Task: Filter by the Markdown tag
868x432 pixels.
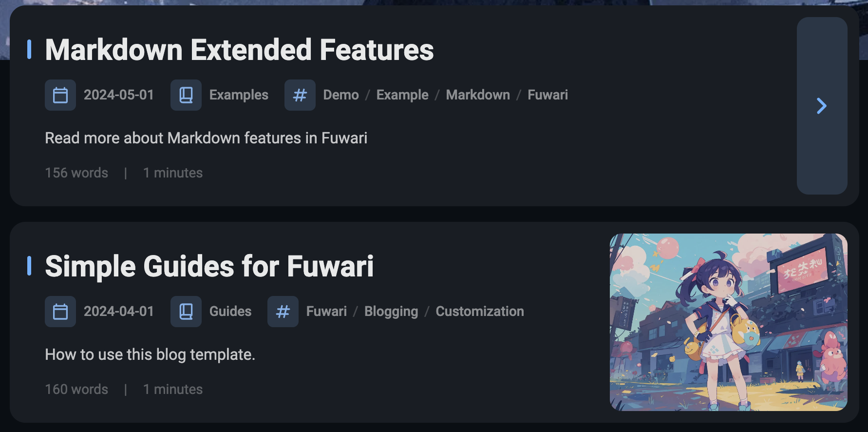Action: tap(478, 95)
